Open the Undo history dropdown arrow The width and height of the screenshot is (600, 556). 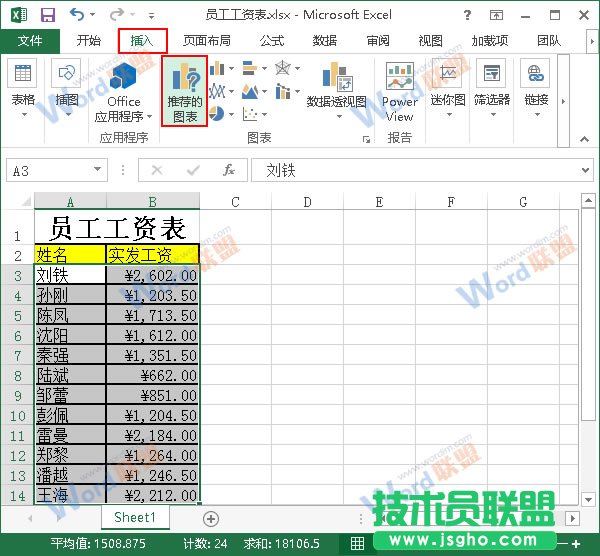pyautogui.click(x=92, y=15)
